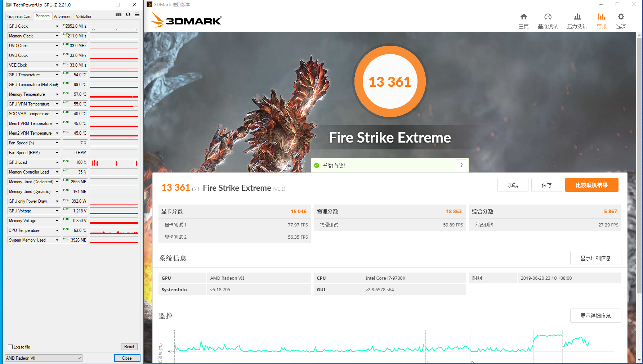Click the Reset button in GPU-Z
This screenshot has height=364, width=643.
click(129, 347)
